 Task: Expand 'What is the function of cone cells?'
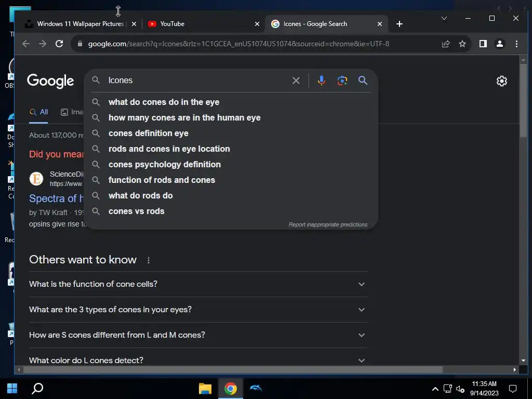point(198,284)
